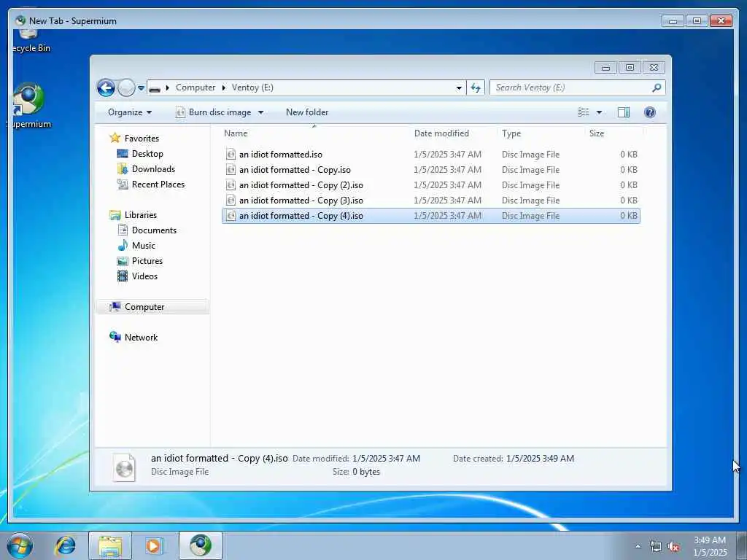Open Recent Places in navigation pane
This screenshot has height=560, width=747.
[158, 184]
